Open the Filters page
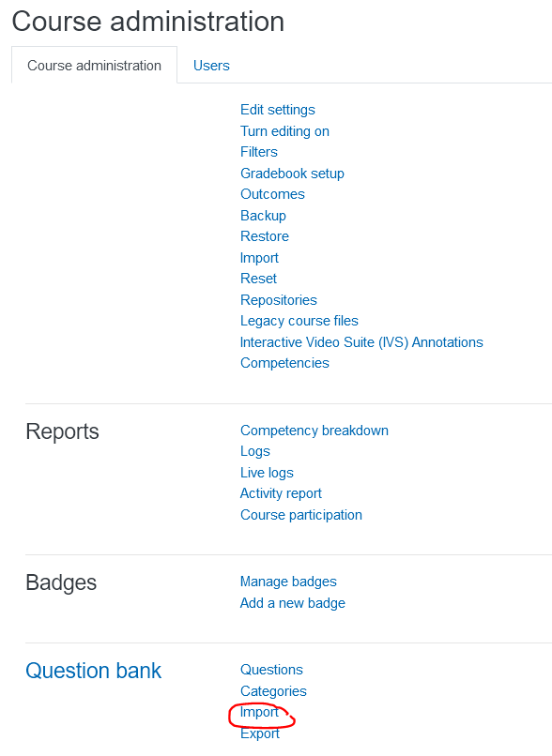This screenshot has height=756, width=552. tap(258, 152)
